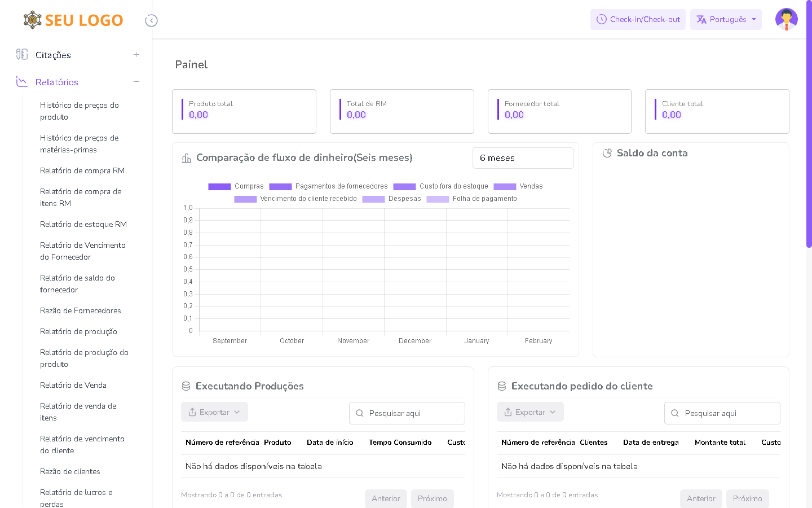Click the SEU LOGO gear emblem
Image resolution: width=812 pixels, height=508 pixels.
click(x=33, y=20)
